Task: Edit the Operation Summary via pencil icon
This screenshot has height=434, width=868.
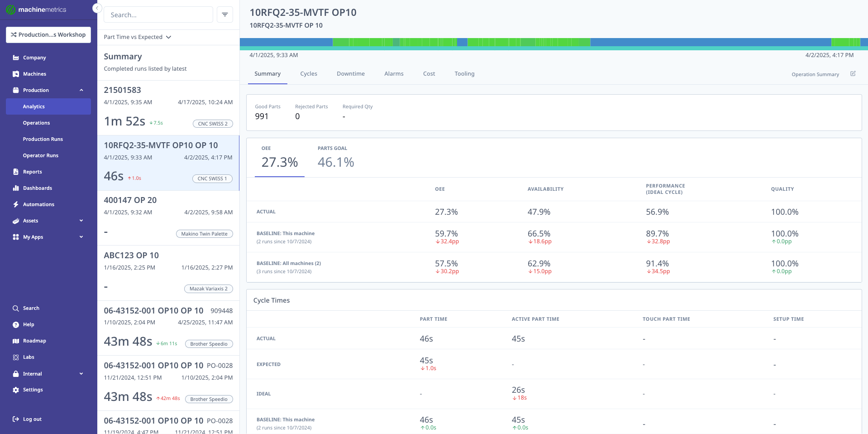Action: coord(853,73)
